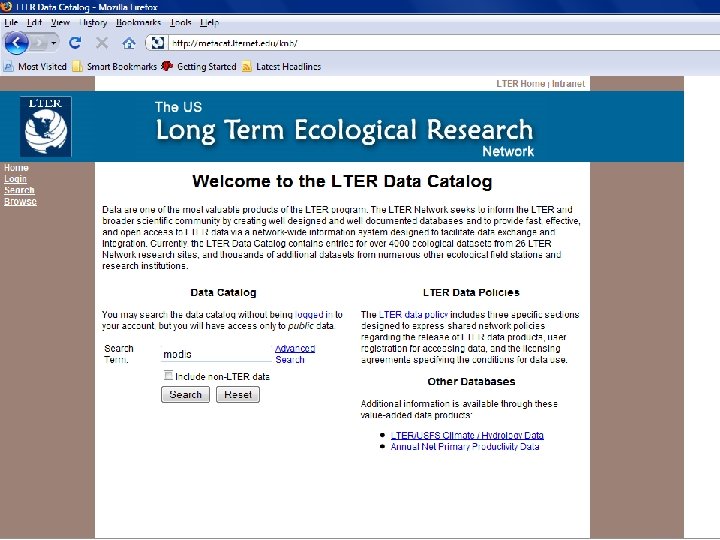Click the browser Back arrow button
This screenshot has width=720, height=540.
coord(16,43)
